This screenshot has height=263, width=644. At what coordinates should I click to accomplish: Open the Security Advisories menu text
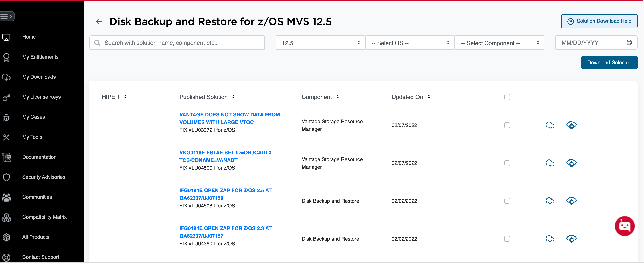[44, 177]
